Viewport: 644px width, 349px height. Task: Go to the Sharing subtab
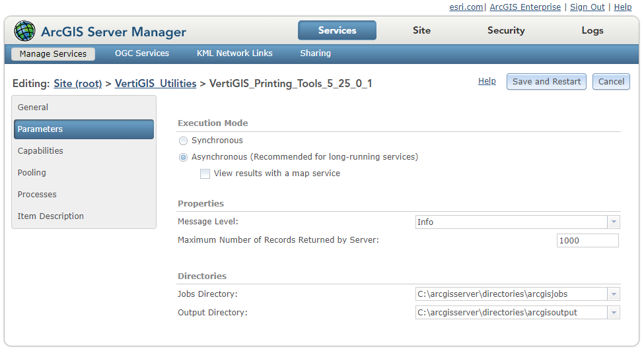[x=316, y=53]
